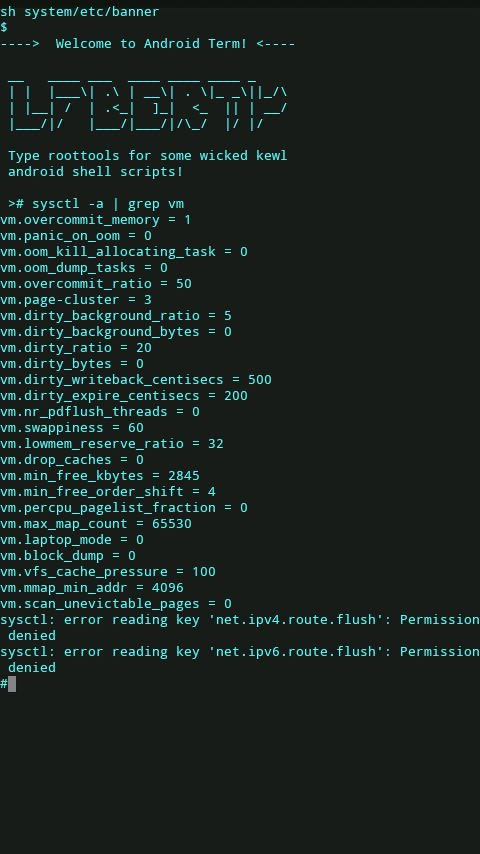
Task: Click the vm.mmap_min_addr = 4096 line
Action: 92,588
